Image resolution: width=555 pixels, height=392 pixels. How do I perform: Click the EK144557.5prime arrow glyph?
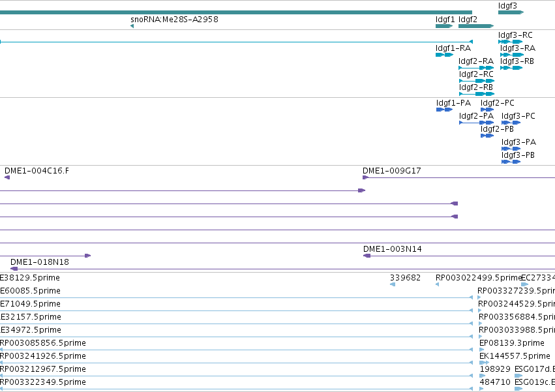click(x=484, y=363)
